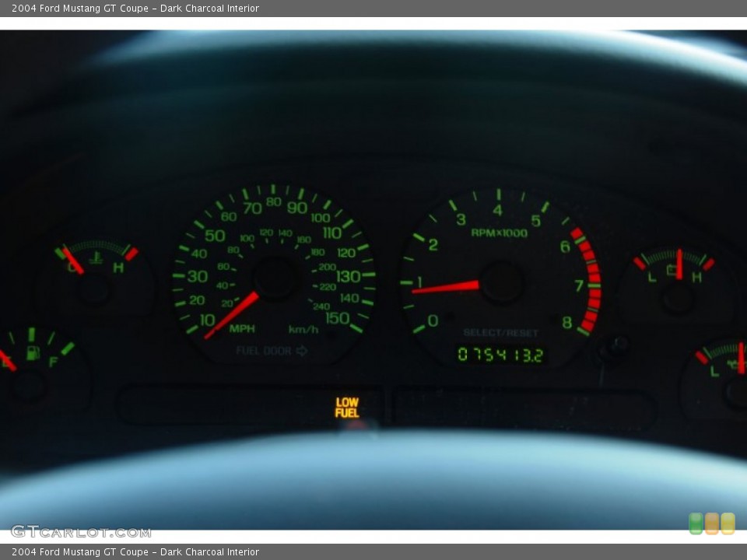The image size is (747, 560).
Task: Click the H on the temperature gauge
Action: pos(118,268)
